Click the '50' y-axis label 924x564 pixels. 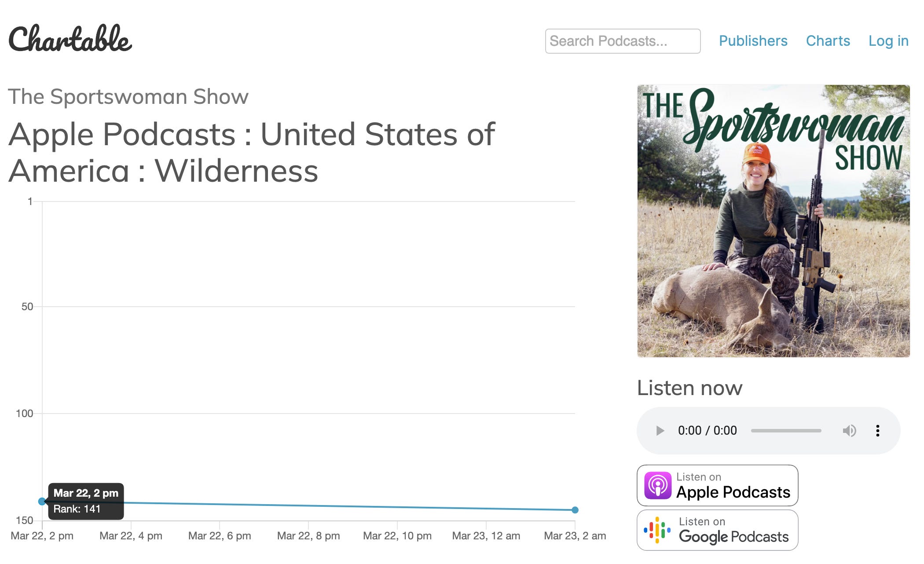pos(27,307)
